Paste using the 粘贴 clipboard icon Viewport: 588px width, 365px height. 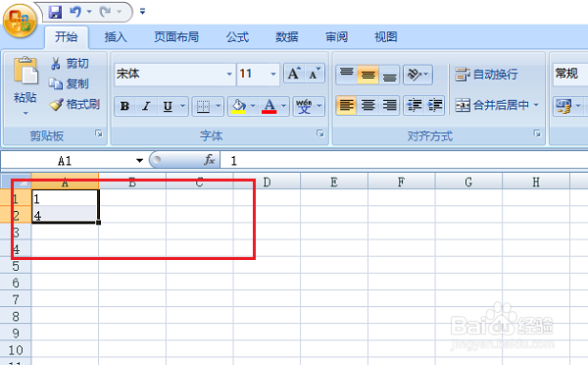[25, 71]
